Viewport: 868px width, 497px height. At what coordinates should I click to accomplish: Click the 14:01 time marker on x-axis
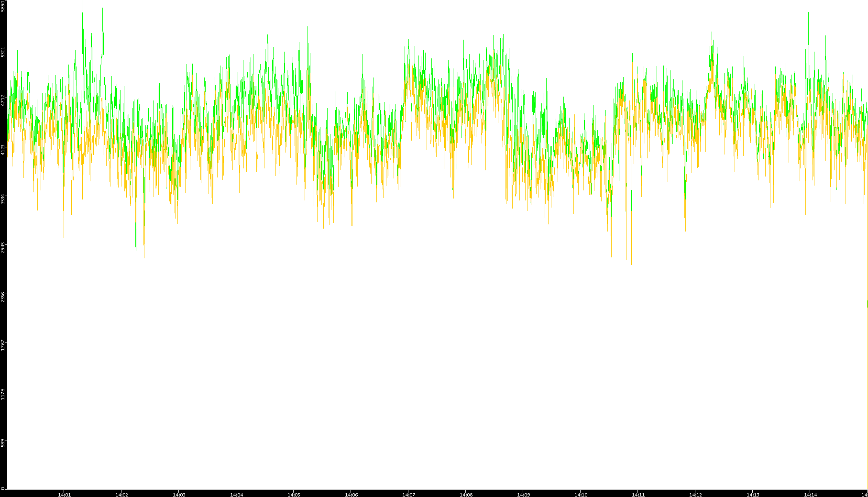(64, 495)
